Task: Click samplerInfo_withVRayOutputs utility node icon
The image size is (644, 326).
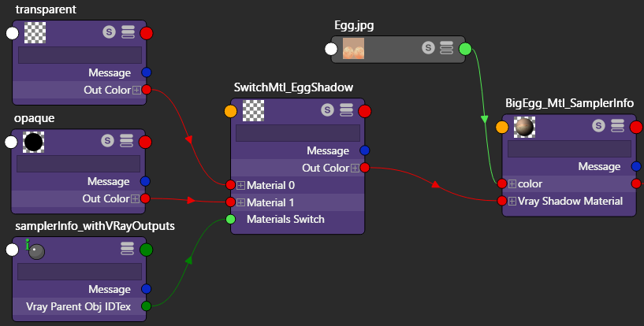Action: [x=35, y=250]
